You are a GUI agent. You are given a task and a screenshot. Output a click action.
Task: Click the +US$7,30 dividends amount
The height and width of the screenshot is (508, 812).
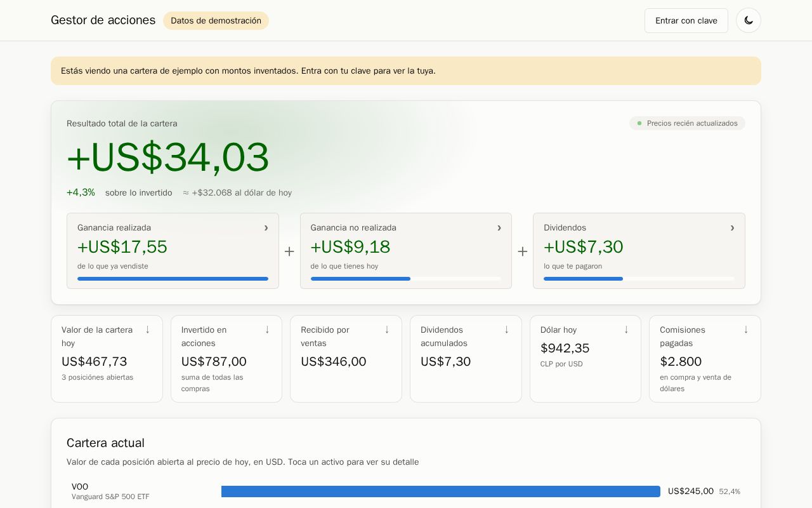(x=584, y=247)
